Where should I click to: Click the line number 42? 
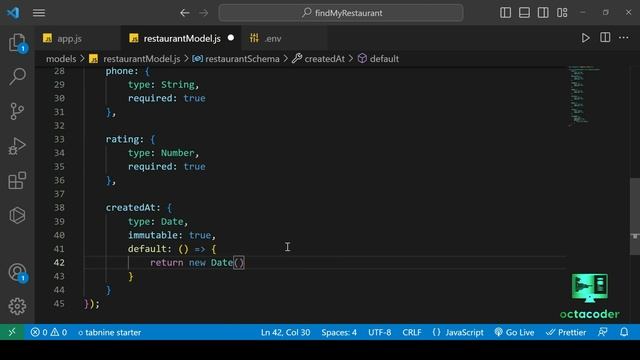point(59,262)
